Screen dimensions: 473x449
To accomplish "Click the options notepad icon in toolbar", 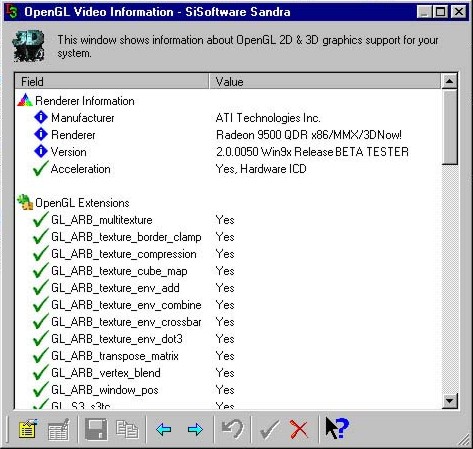I will tap(28, 429).
